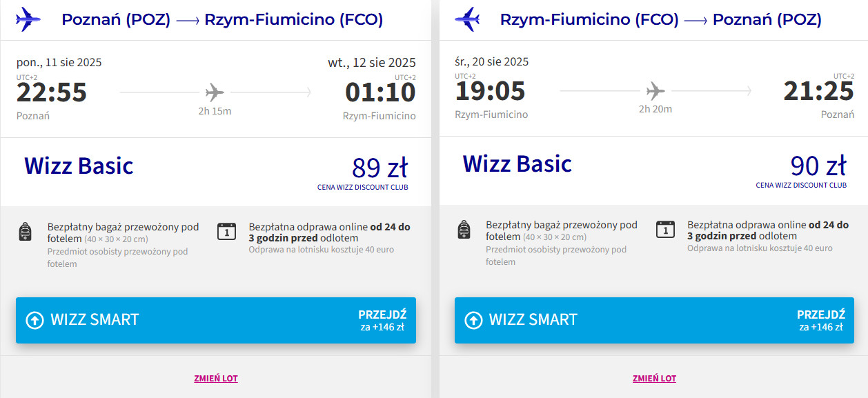Select the 89 zł Wizz Basic price
Viewport: 868px width, 398px height.
tap(379, 168)
